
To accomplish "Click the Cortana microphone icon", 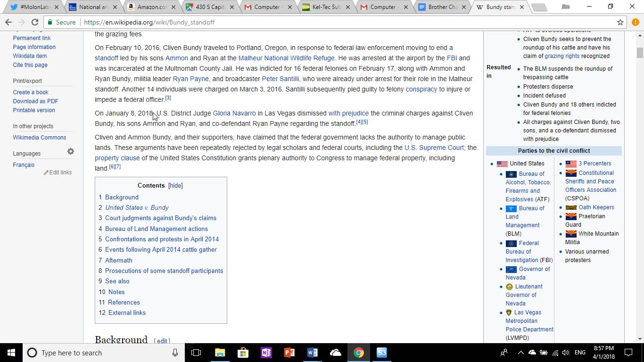I will 175,353.
